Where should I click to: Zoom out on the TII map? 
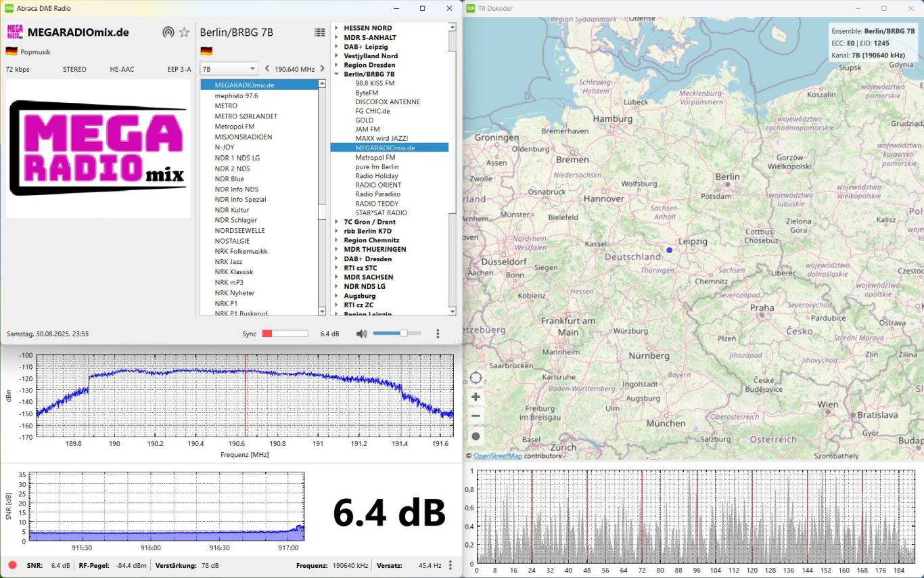click(x=476, y=416)
